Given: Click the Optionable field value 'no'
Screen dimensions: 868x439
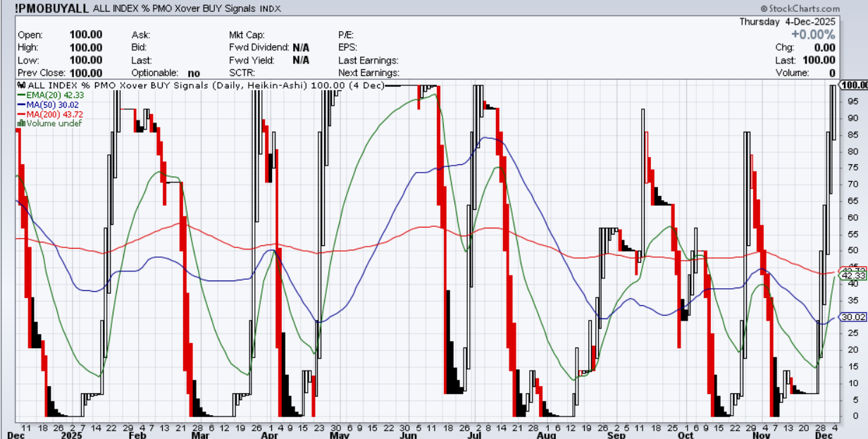Looking at the screenshot, I should pyautogui.click(x=194, y=73).
